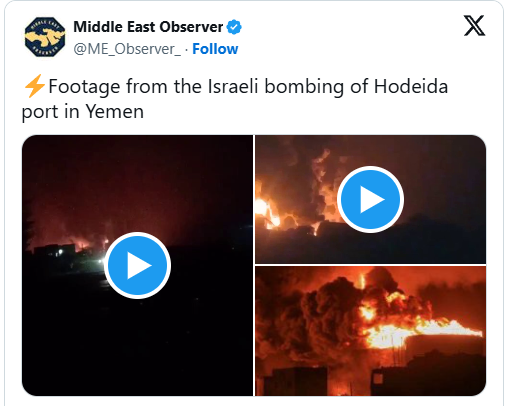Open the tweet text about Israeli bombing
513x406 pixels.
(x=235, y=99)
